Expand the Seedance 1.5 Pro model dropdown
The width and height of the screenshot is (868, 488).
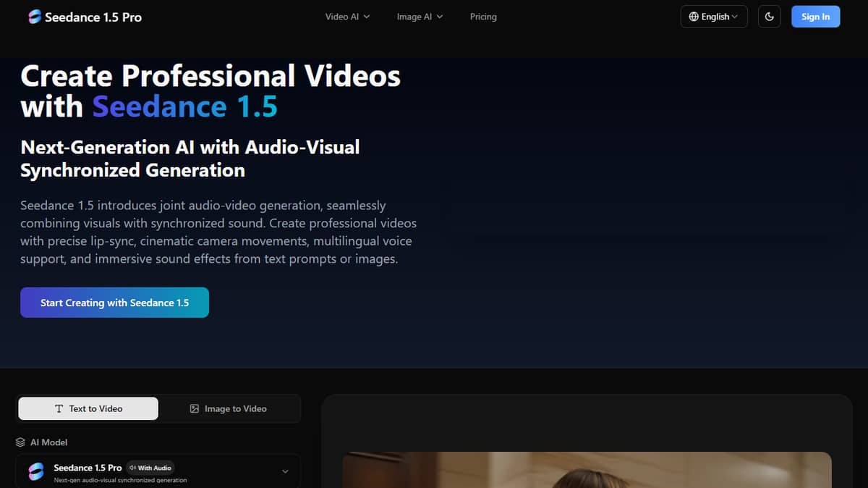158,471
